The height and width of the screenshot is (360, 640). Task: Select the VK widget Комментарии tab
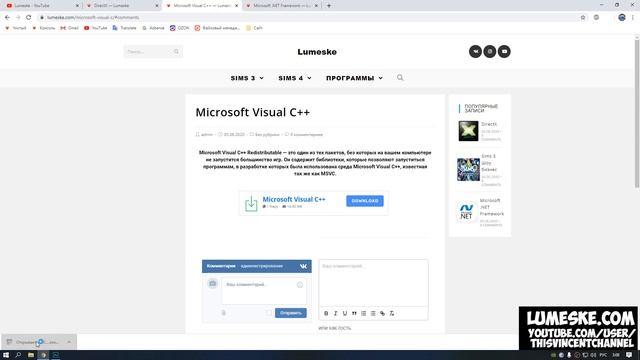221,266
